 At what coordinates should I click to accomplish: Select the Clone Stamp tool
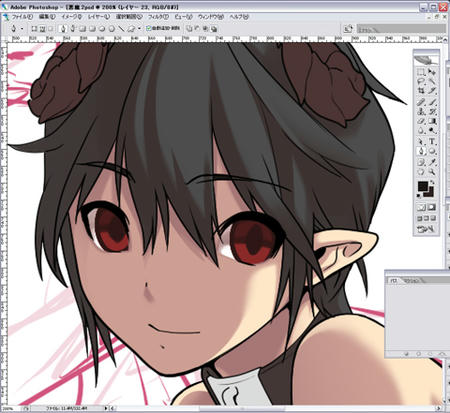click(x=421, y=112)
